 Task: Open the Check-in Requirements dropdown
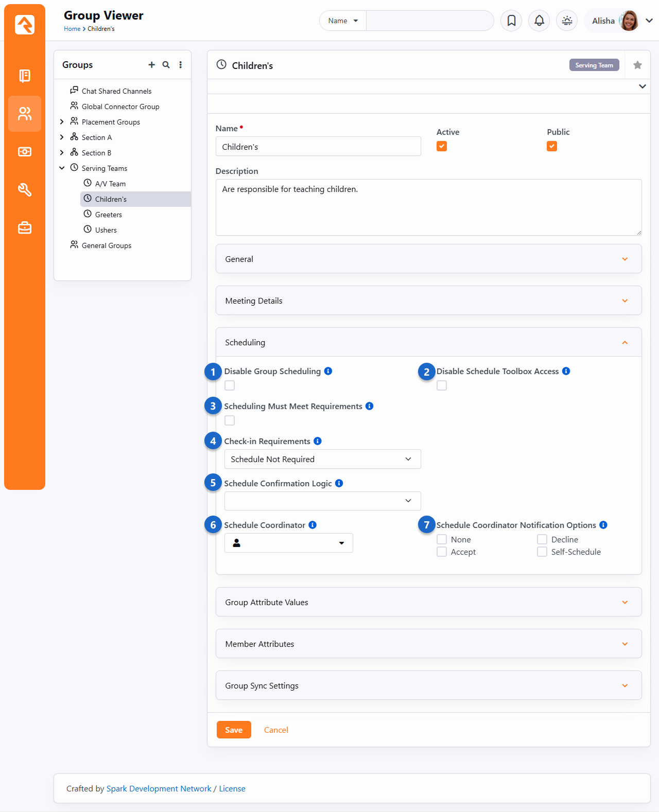tap(322, 459)
